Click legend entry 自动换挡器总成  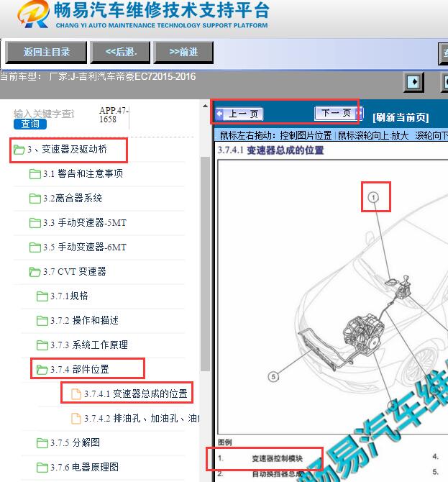point(278,474)
